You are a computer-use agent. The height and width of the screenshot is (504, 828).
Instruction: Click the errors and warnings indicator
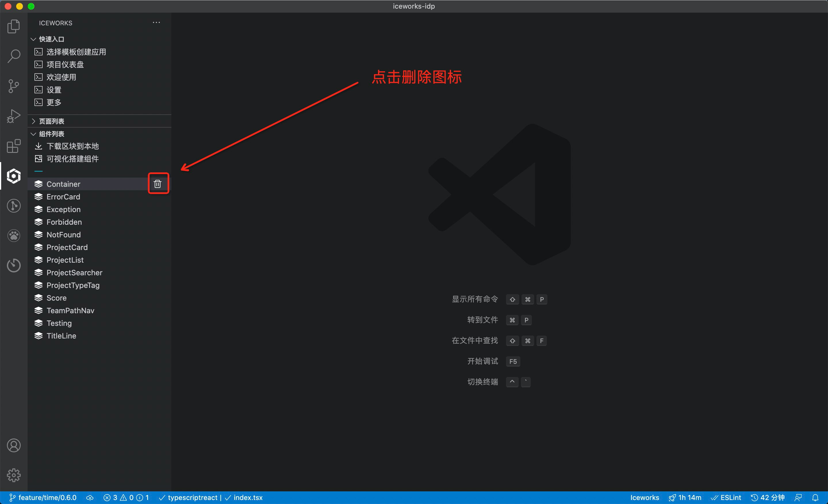pyautogui.click(x=126, y=497)
